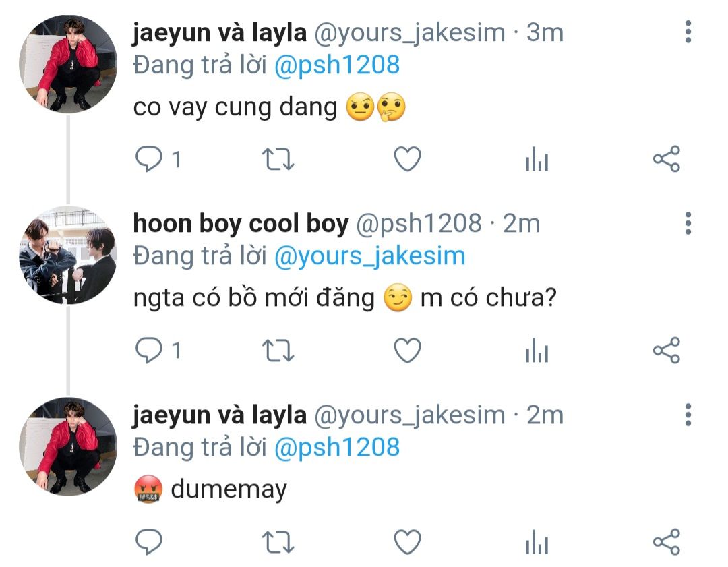Open more options for first jaeyun tweet
Viewport: 728px width, 567px height.
coord(688,32)
